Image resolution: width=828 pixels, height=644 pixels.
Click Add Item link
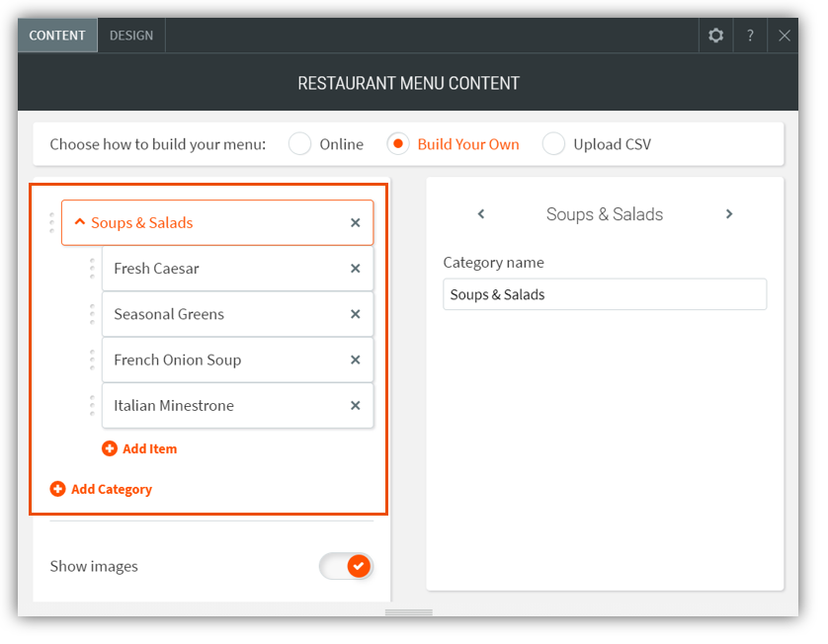point(139,448)
